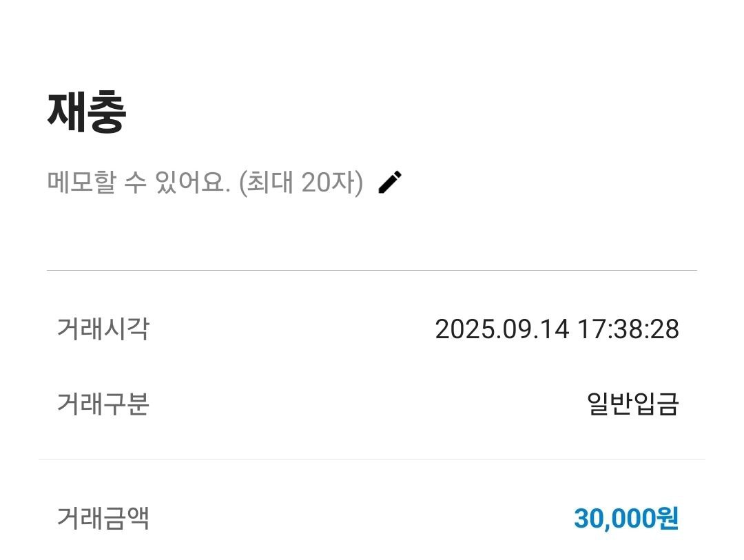Click the 재 character in the title
Screen dimensions: 744x560
(67, 112)
